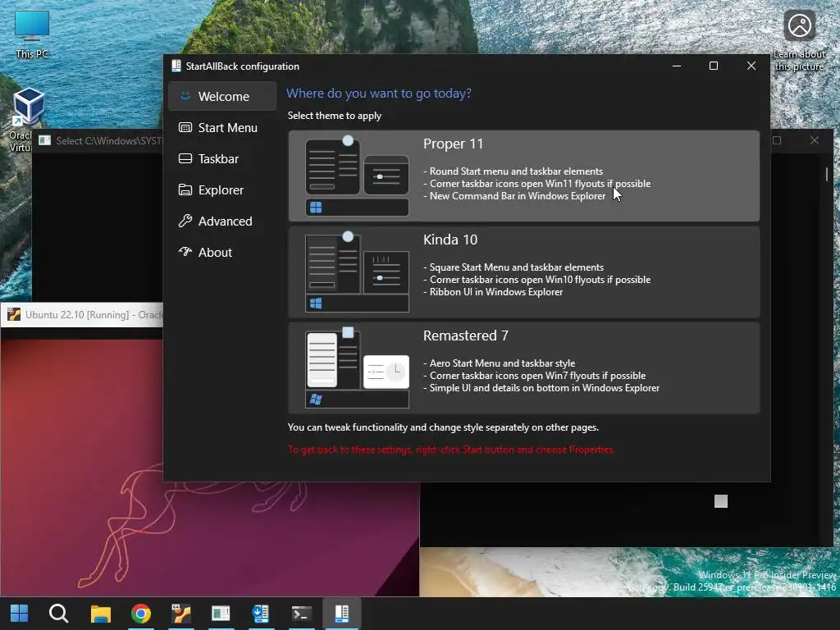Click the 'Where do you want to go today?' heading
Viewport: 840px width, 630px height.
379,94
